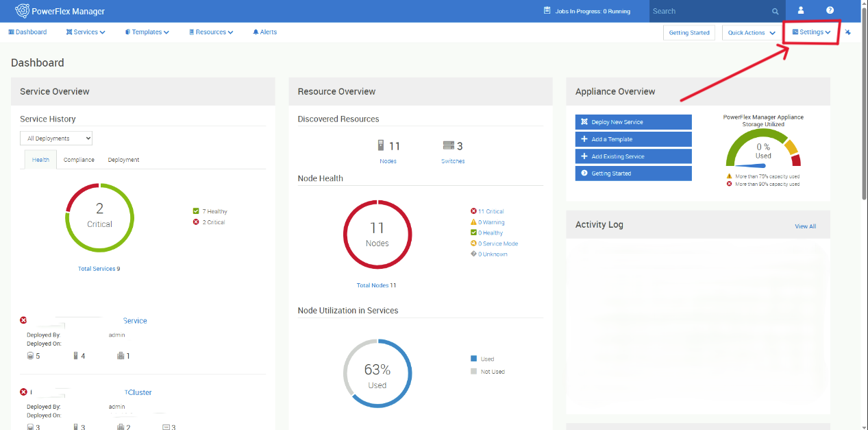Open the user profile icon

point(801,11)
